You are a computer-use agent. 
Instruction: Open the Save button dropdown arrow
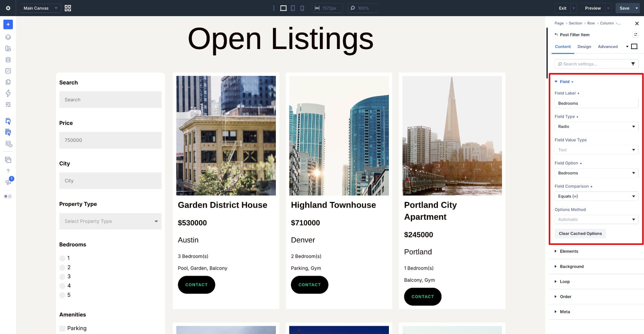click(x=636, y=8)
